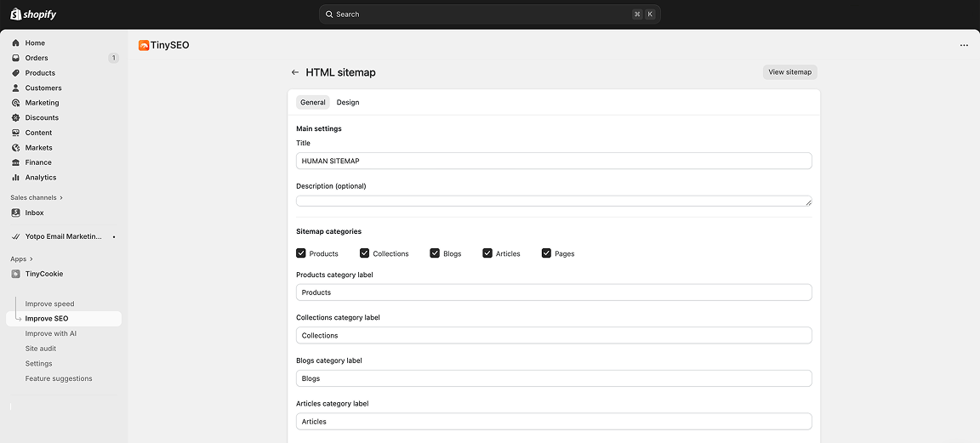The height and width of the screenshot is (443, 980).
Task: Click the Markets globe icon
Action: [15, 147]
